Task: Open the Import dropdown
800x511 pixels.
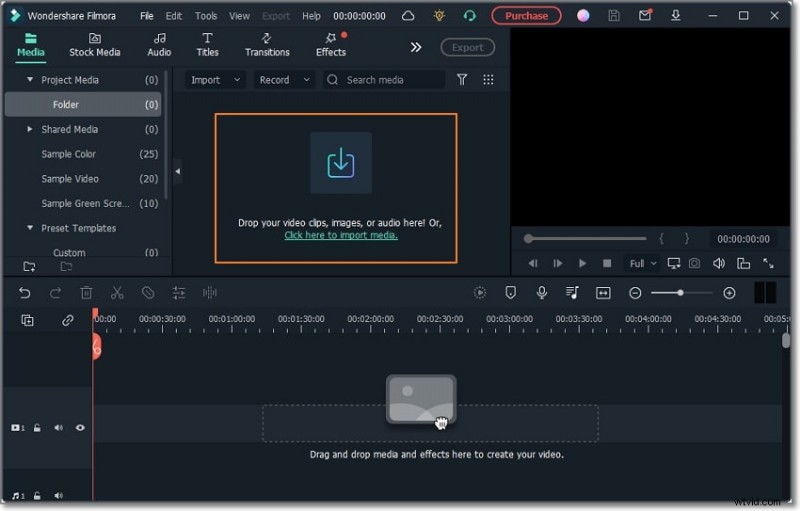Action: click(215, 80)
